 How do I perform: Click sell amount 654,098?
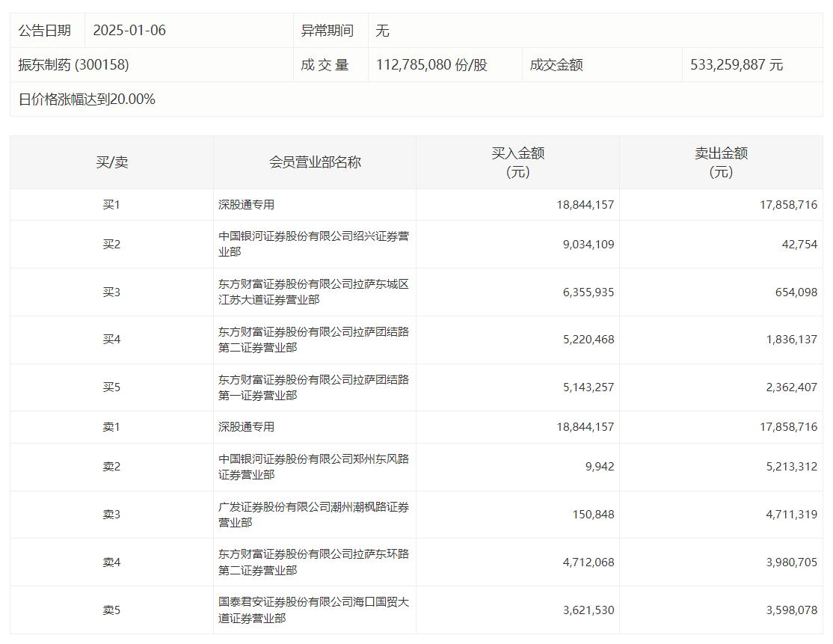tap(796, 292)
